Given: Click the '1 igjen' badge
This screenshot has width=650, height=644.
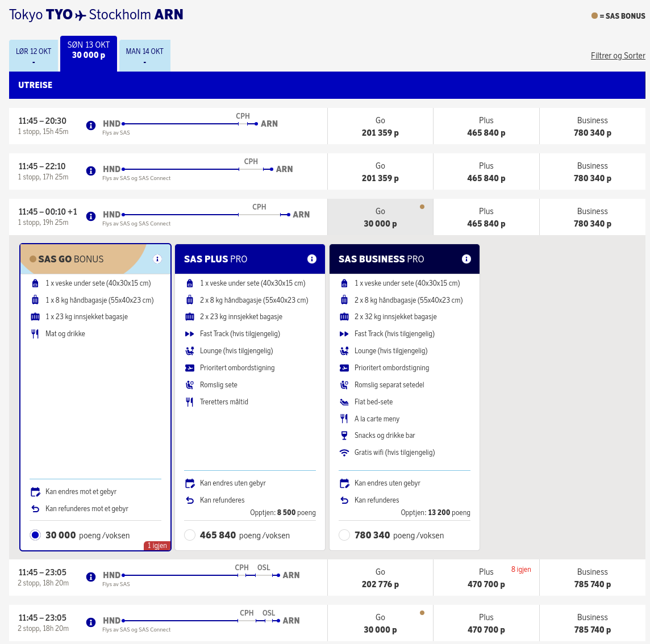Looking at the screenshot, I should pyautogui.click(x=157, y=545).
